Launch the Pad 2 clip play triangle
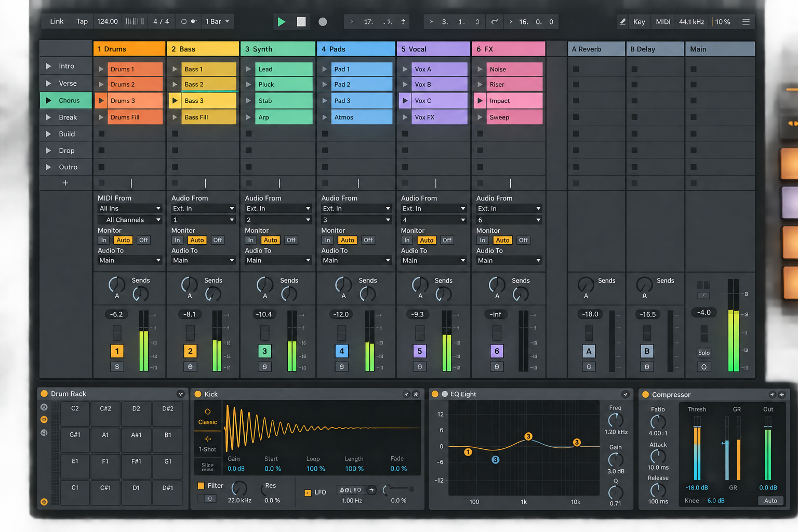 point(325,84)
